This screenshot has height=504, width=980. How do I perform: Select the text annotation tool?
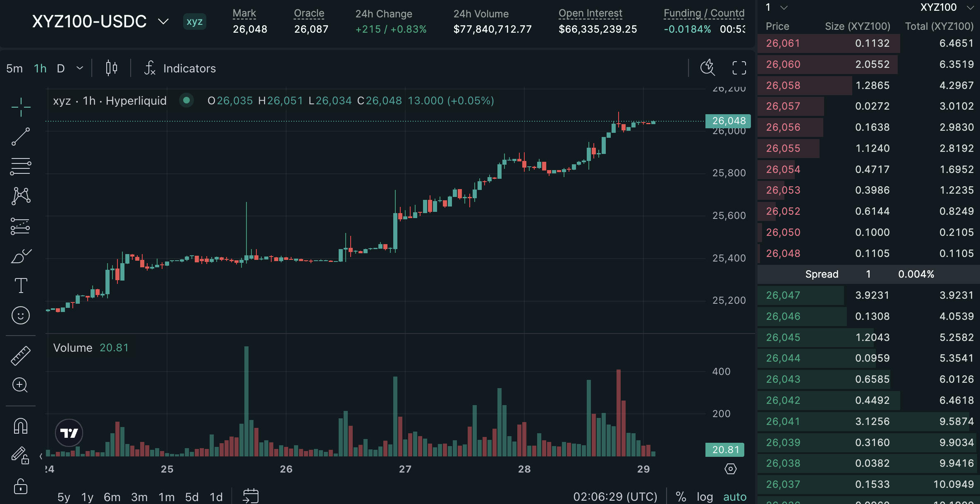tap(21, 286)
